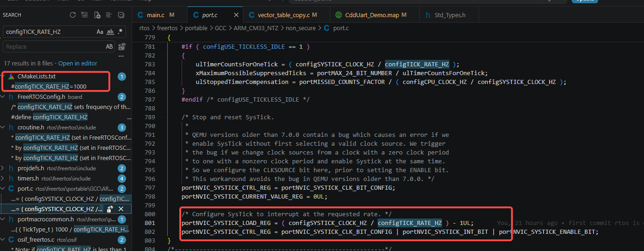Click C file icon in main.c tab

point(140,15)
